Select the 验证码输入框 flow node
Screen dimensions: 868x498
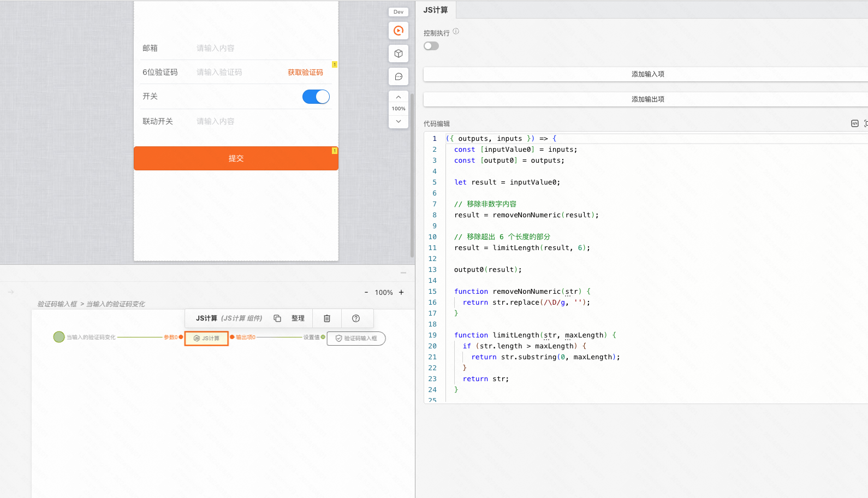click(356, 339)
